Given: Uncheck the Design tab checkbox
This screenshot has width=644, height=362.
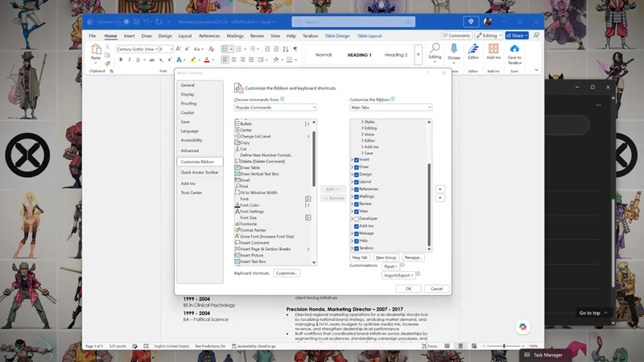Looking at the screenshot, I should point(357,175).
